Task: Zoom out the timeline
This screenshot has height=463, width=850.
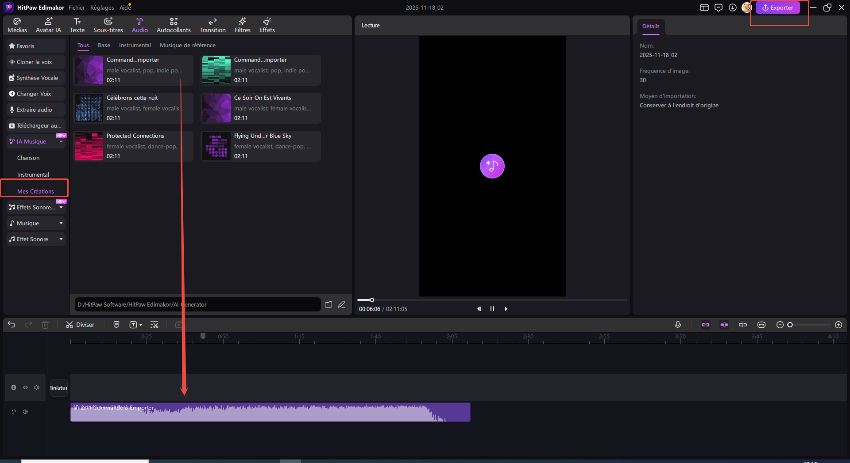Action: pyautogui.click(x=780, y=325)
